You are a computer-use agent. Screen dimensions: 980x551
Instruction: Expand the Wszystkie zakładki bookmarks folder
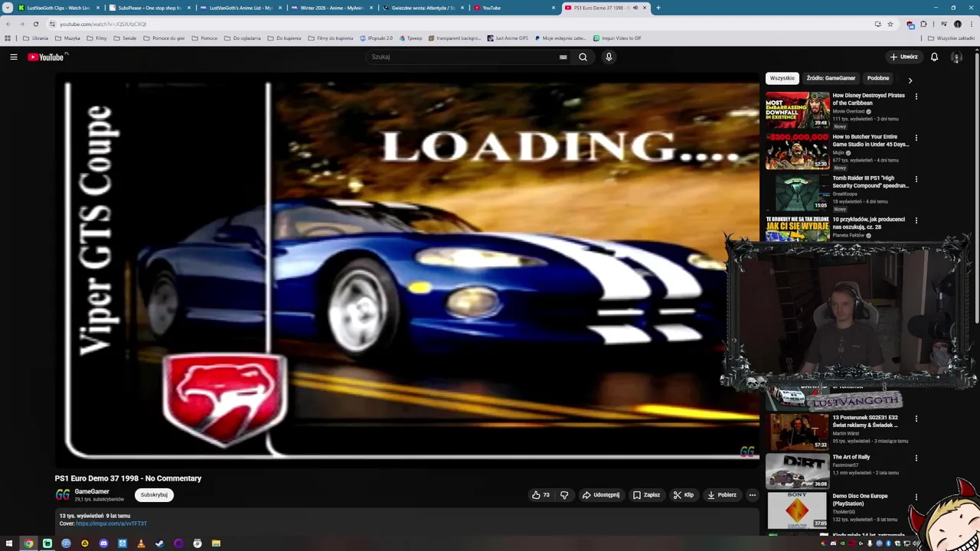pos(952,37)
